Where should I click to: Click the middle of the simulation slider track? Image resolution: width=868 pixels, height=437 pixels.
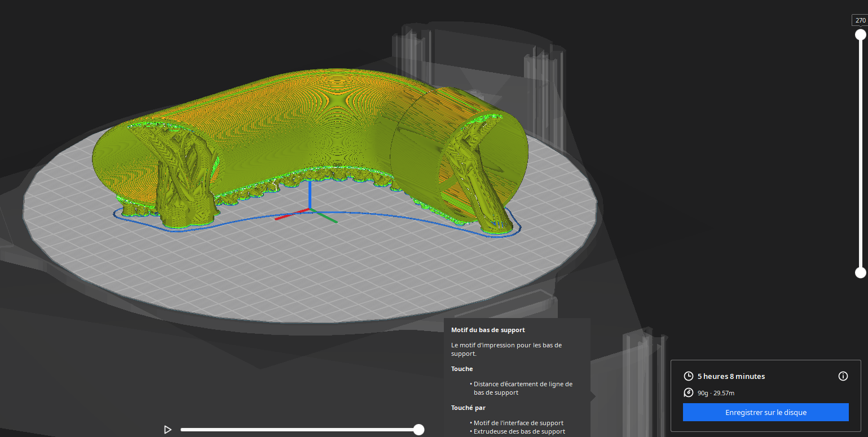pyautogui.click(x=299, y=430)
